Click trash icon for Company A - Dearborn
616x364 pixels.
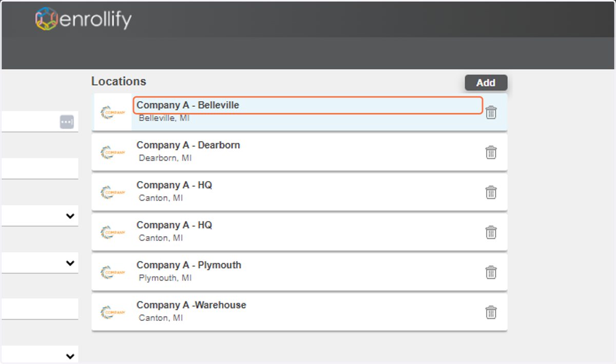coord(491,152)
